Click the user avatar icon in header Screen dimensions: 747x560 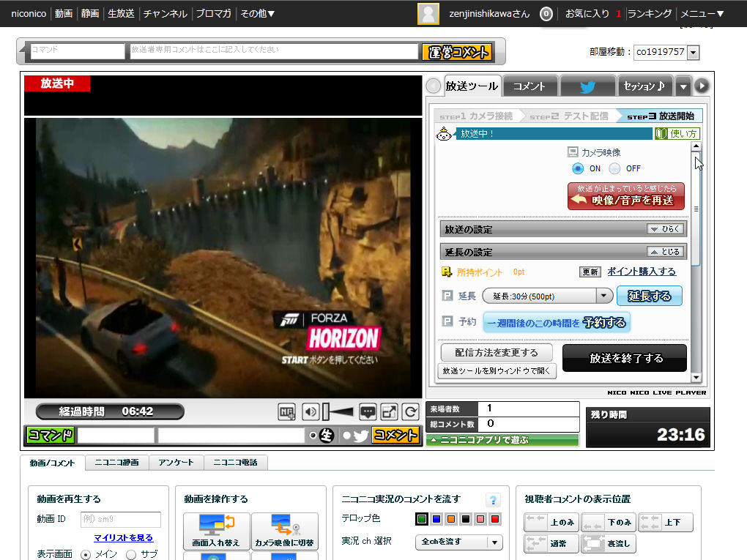coord(428,13)
